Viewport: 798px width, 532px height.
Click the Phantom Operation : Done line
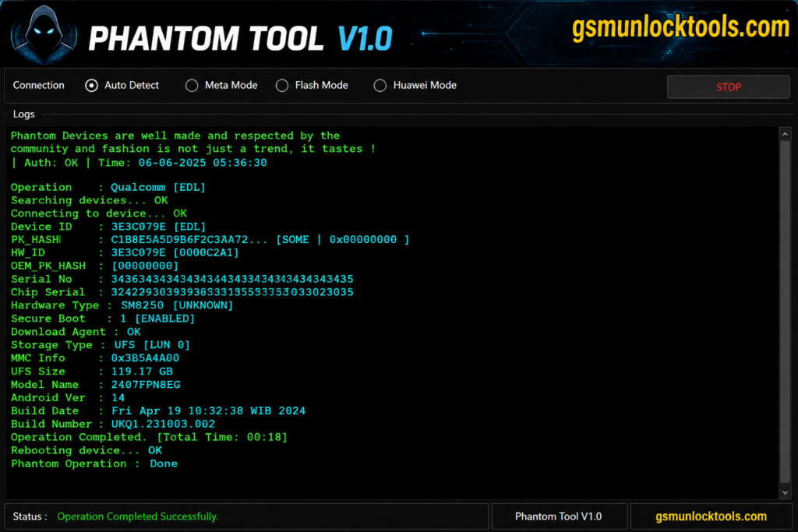click(94, 464)
